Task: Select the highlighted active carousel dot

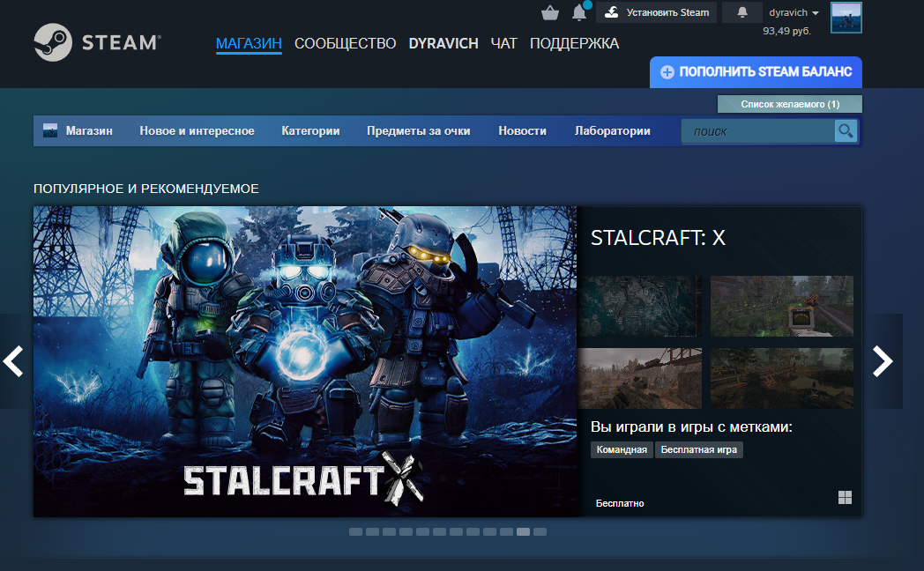Action: click(524, 531)
